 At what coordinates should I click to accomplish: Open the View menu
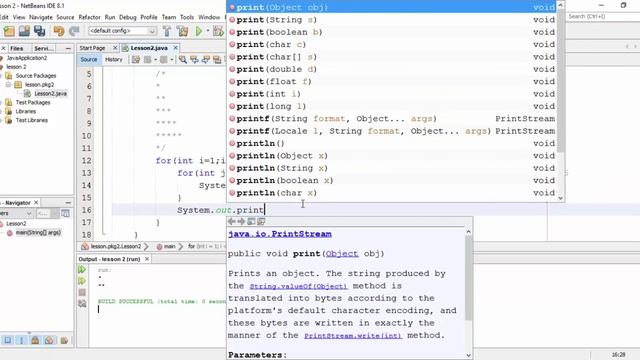(19, 17)
